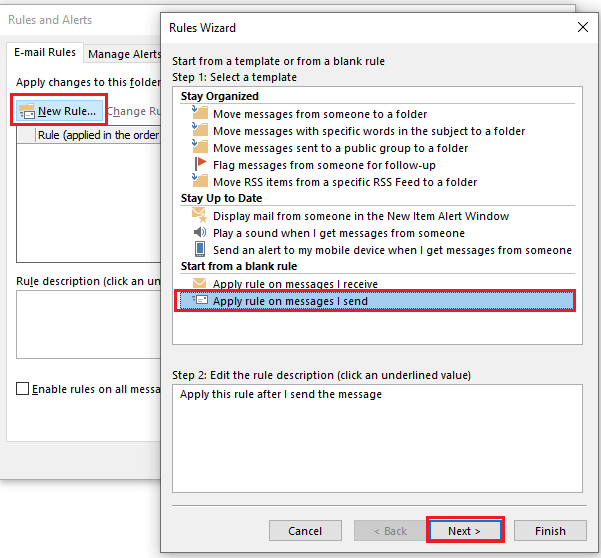Image resolution: width=601 pixels, height=558 pixels.
Task: Click the folder icon for Move messages from someone
Action: coord(200,114)
